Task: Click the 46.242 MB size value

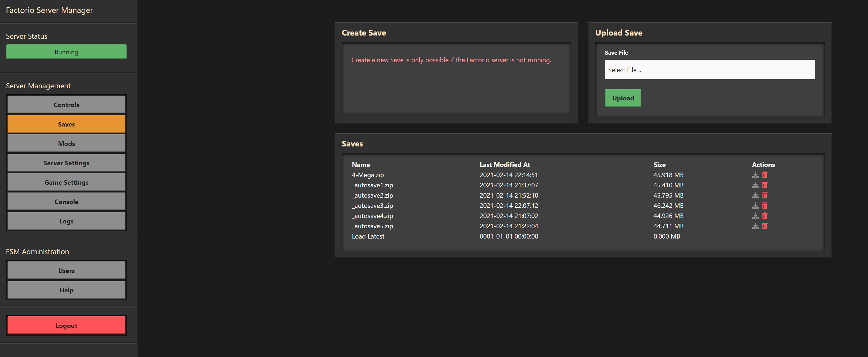Action: click(x=669, y=206)
